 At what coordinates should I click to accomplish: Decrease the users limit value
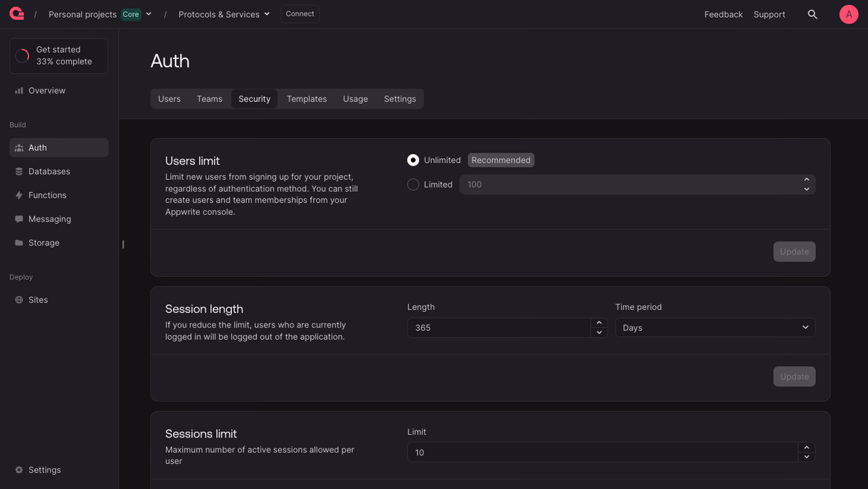pos(806,189)
